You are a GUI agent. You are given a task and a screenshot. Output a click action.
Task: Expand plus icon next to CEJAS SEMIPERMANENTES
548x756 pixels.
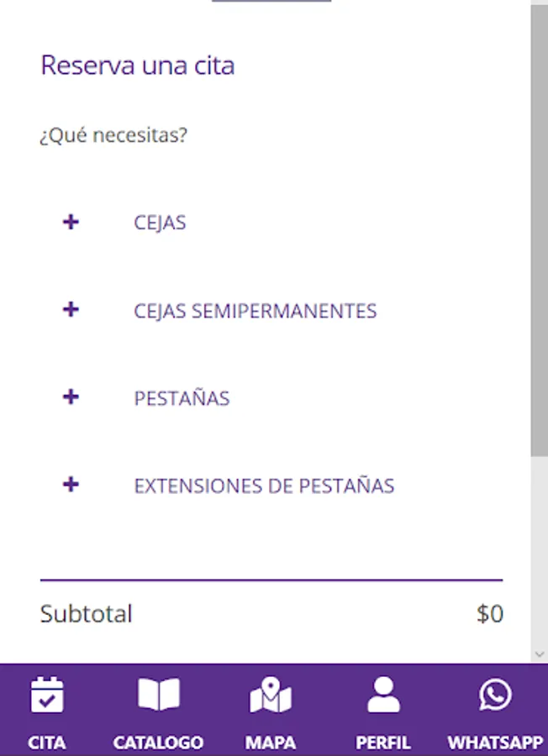[x=71, y=309]
